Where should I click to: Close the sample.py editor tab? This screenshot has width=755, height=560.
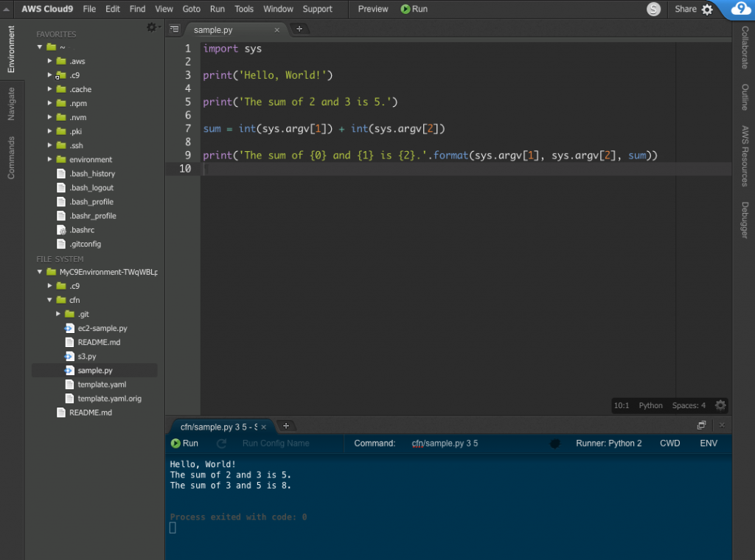(x=277, y=30)
